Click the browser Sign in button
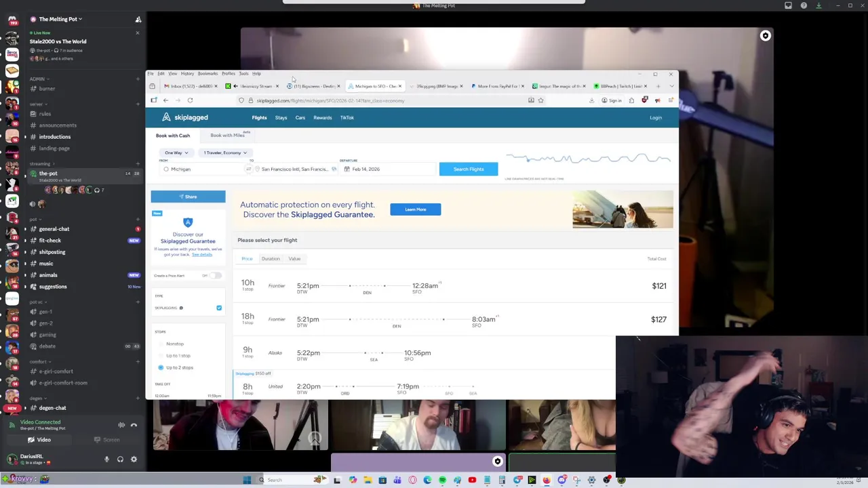The image size is (868, 488). (612, 100)
